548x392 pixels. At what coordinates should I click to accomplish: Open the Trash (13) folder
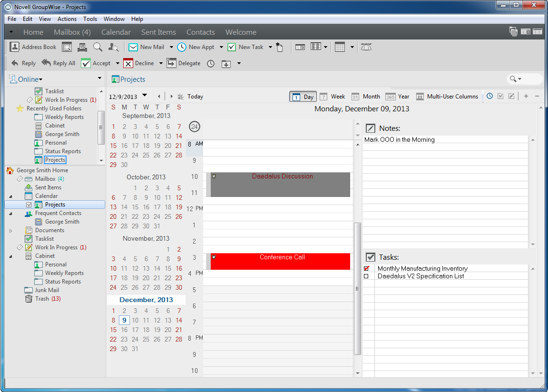pyautogui.click(x=43, y=299)
